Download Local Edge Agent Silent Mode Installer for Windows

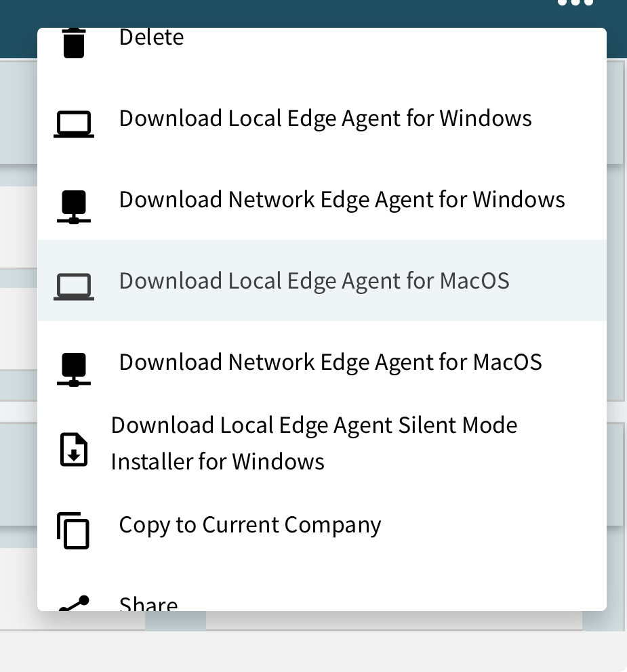point(314,444)
